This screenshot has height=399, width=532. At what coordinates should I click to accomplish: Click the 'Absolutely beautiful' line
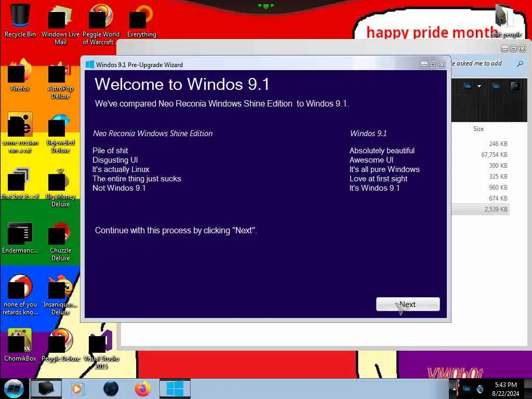382,150
